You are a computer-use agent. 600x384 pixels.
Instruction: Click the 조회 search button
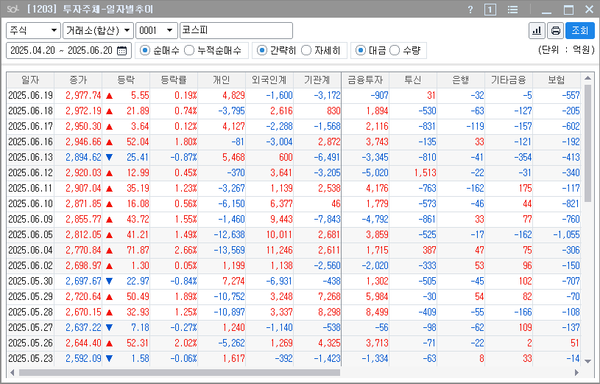click(x=580, y=31)
